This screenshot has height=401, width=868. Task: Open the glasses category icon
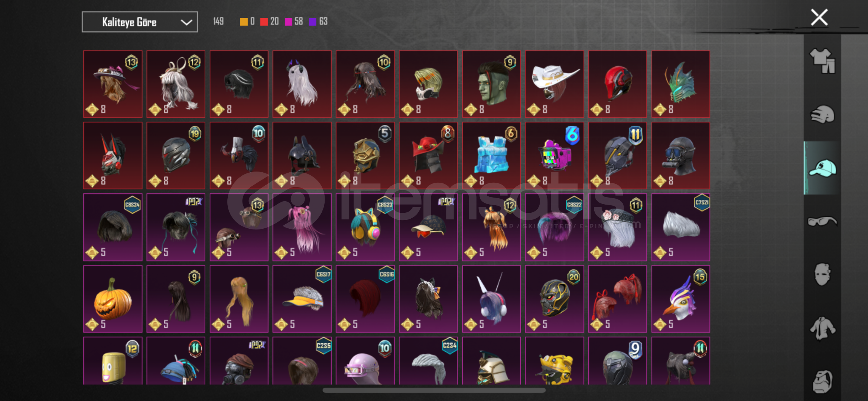[x=822, y=221]
